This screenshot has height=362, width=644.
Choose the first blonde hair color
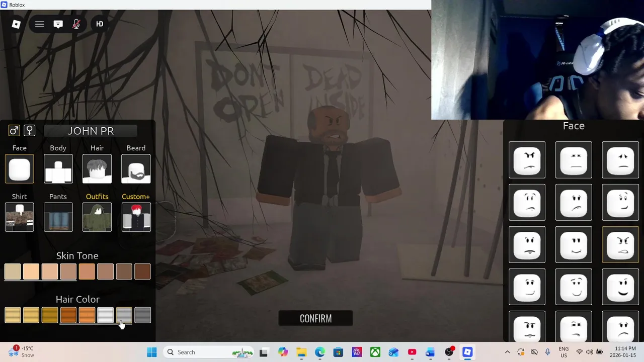click(x=13, y=315)
